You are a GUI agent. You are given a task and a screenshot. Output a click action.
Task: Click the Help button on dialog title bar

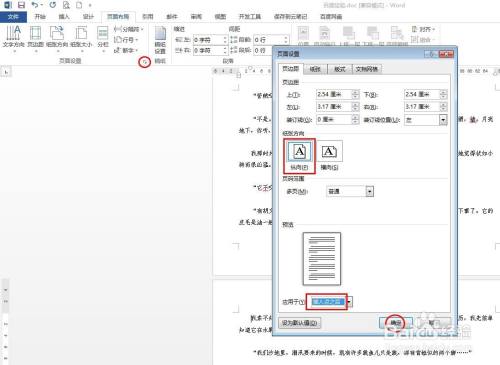coord(431,54)
